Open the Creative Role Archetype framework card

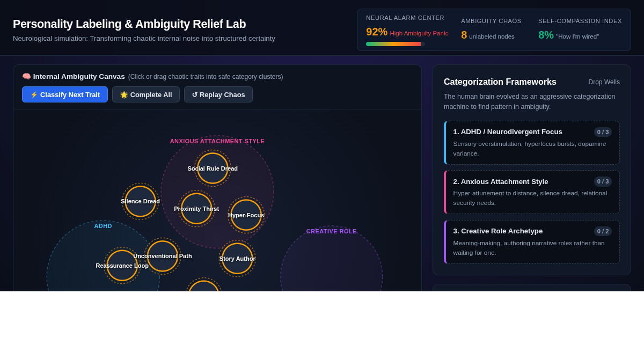coord(532,242)
